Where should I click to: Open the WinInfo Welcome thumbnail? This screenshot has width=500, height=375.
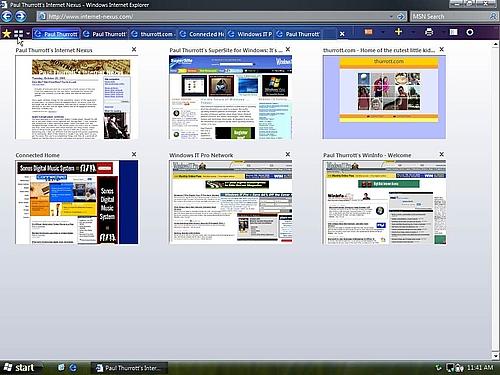pyautogui.click(x=384, y=202)
